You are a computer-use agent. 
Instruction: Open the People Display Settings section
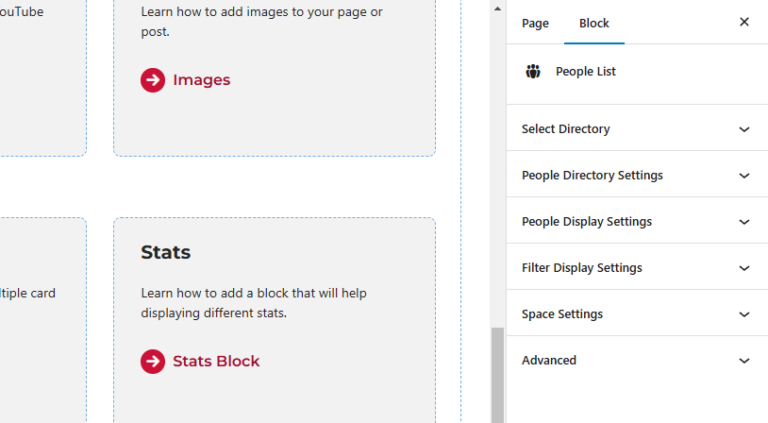click(637, 222)
